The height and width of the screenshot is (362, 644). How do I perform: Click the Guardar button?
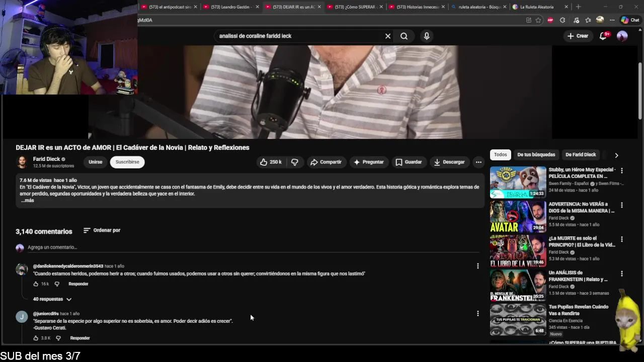tap(409, 162)
